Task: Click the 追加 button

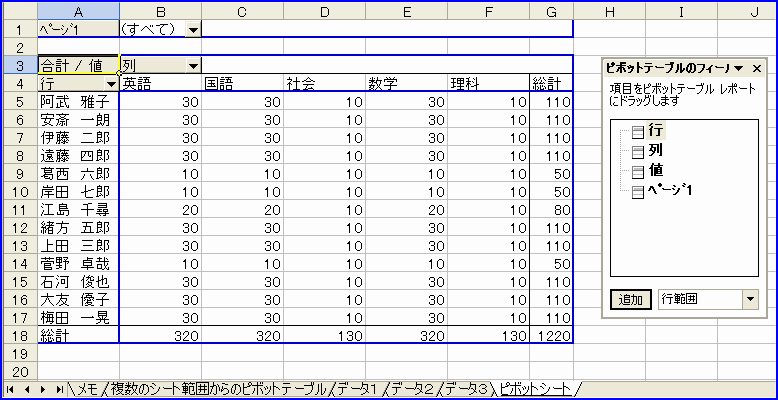Action: (x=630, y=300)
